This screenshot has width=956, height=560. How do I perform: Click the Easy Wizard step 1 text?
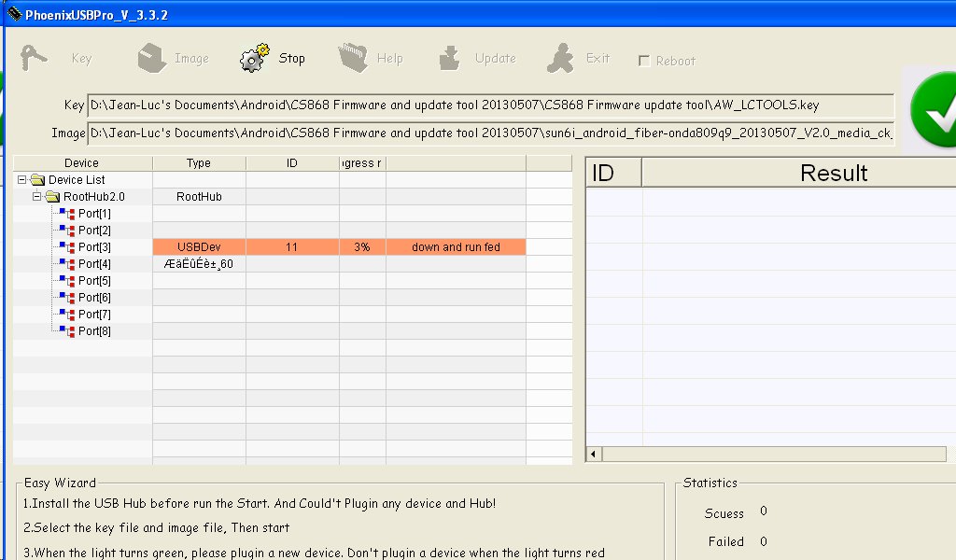click(260, 503)
